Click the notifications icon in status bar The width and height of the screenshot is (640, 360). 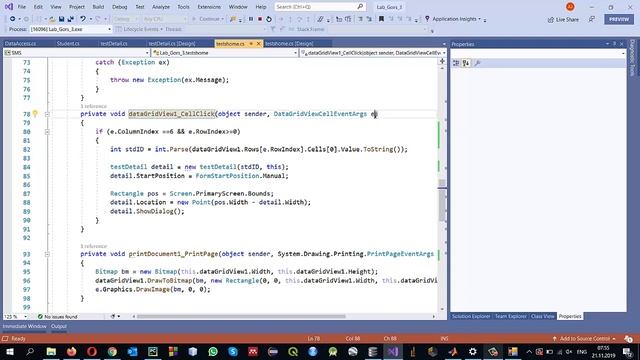coord(628,339)
